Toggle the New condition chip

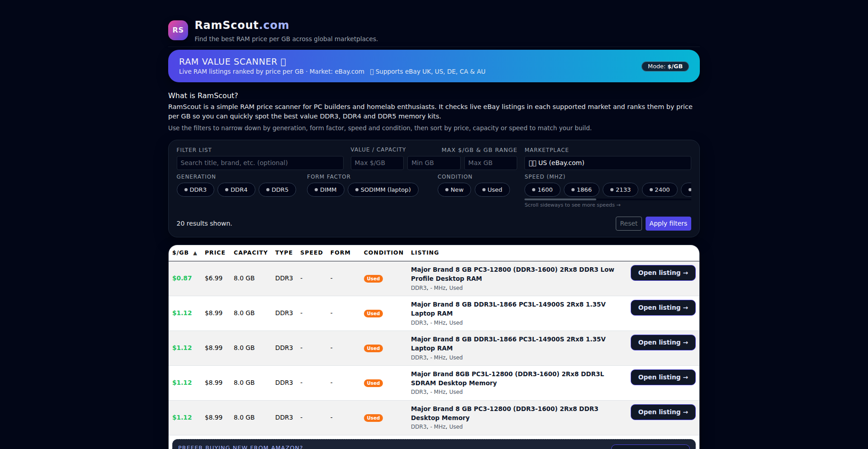pos(454,190)
